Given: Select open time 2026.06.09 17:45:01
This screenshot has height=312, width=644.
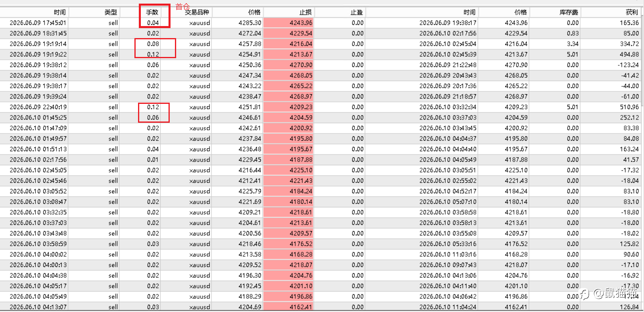Looking at the screenshot, I should 38,23.
